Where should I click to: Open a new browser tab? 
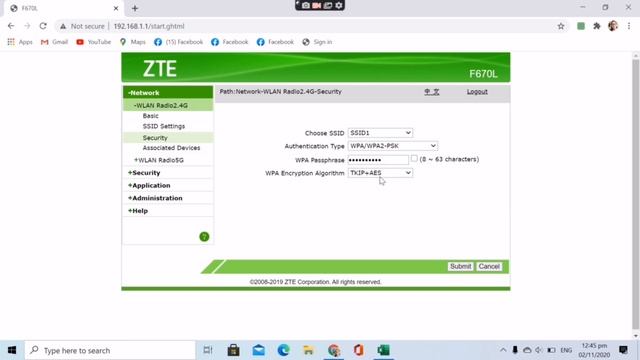pyautogui.click(x=135, y=8)
